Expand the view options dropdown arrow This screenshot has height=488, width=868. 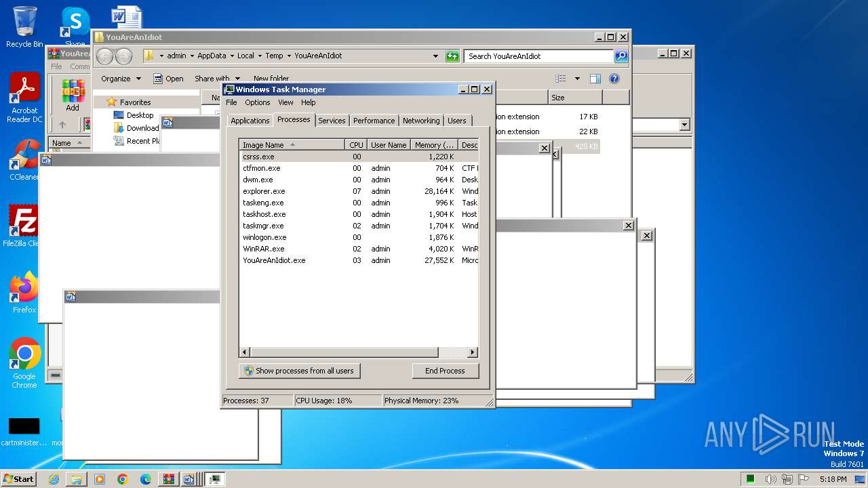coord(577,79)
